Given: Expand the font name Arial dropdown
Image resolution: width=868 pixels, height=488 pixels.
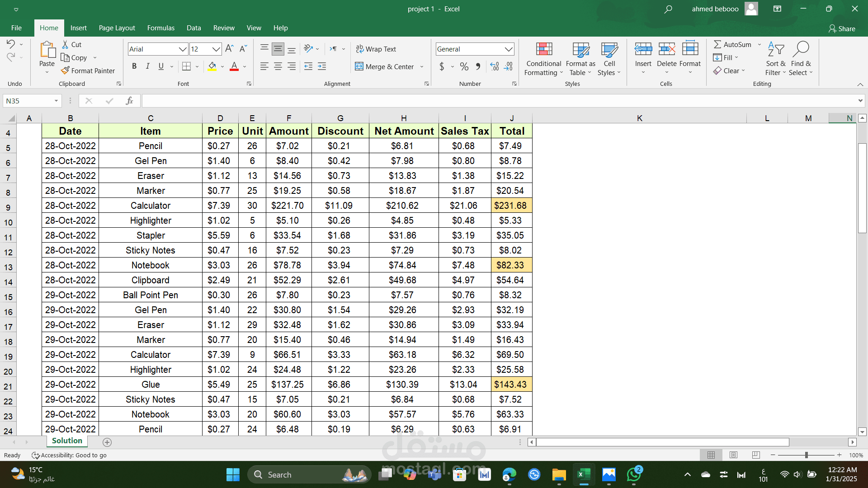Looking at the screenshot, I should 183,49.
